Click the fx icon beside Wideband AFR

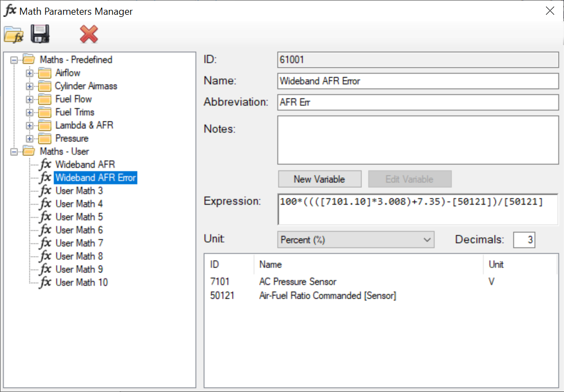click(x=46, y=164)
